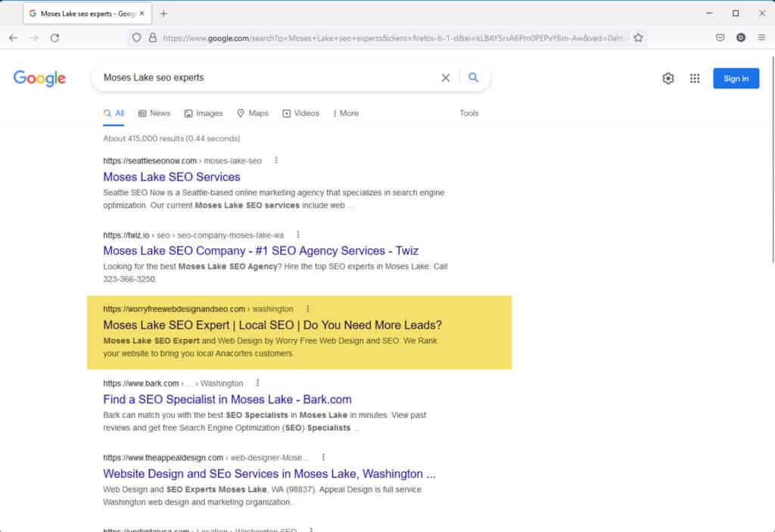
Task: Sign in to Google account
Action: pos(736,79)
